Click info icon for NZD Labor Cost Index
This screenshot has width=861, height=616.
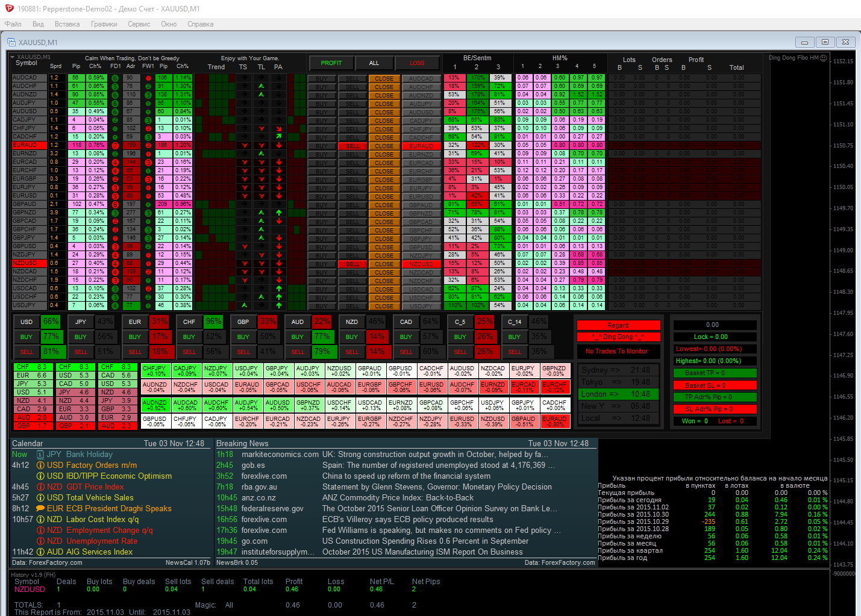[40, 520]
